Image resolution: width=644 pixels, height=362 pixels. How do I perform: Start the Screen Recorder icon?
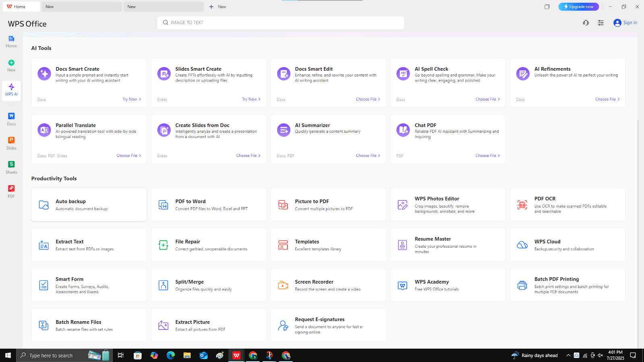tap(283, 285)
